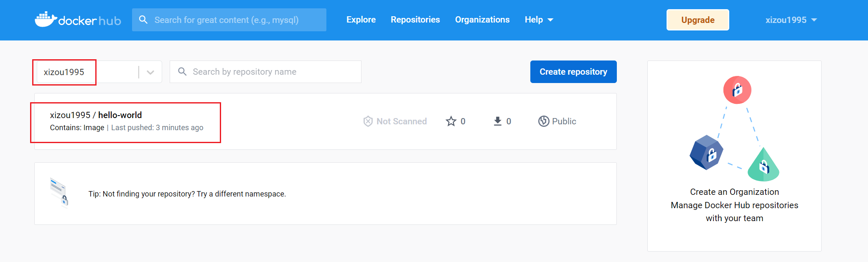868x262 pixels.
Task: Click the download count icon on hello-world
Action: pyautogui.click(x=497, y=121)
